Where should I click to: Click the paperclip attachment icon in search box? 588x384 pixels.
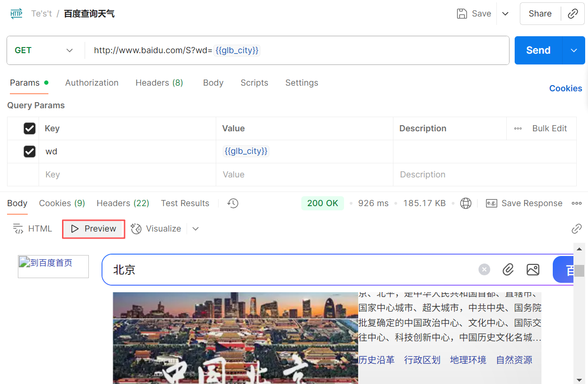tap(508, 270)
